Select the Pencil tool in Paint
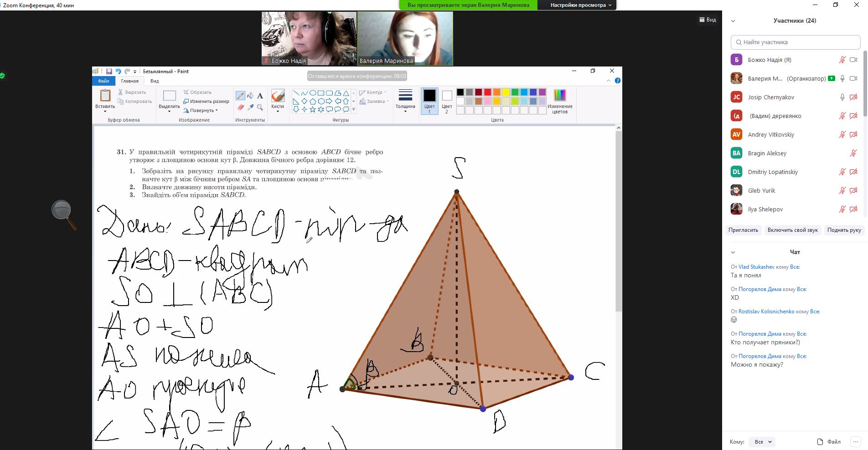 point(240,96)
